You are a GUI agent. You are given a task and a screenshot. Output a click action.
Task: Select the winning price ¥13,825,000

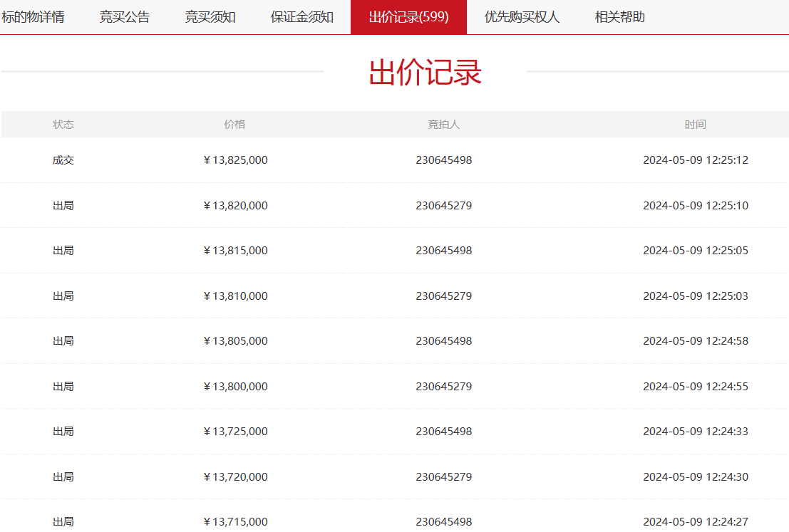point(235,160)
